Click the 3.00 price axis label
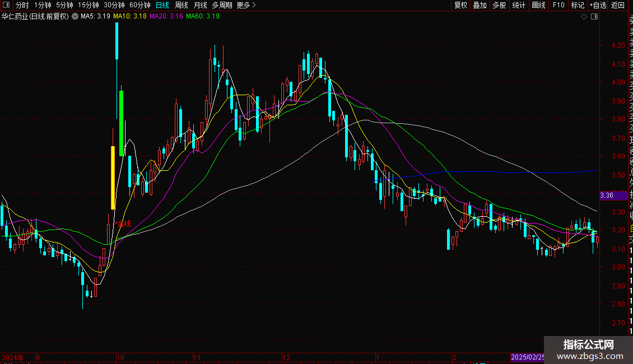The height and width of the screenshot is (364, 633). point(618,267)
